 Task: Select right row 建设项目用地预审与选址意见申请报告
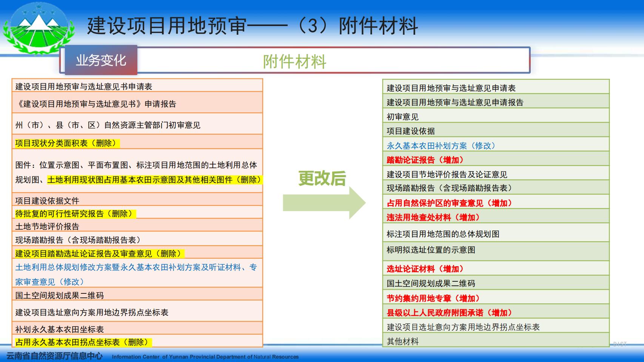click(496, 101)
